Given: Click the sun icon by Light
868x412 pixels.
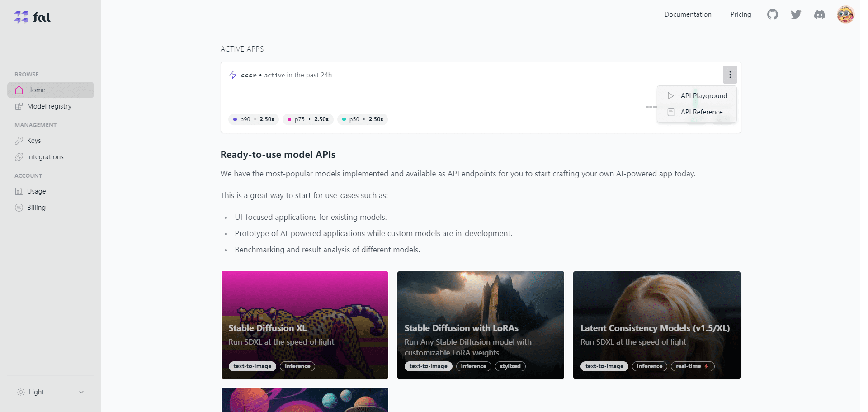Looking at the screenshot, I should pos(21,392).
